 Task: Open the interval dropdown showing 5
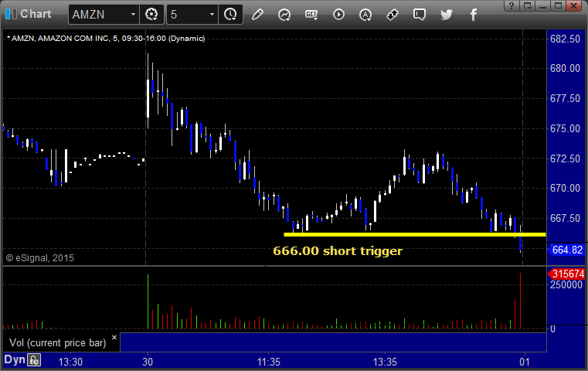tap(212, 15)
